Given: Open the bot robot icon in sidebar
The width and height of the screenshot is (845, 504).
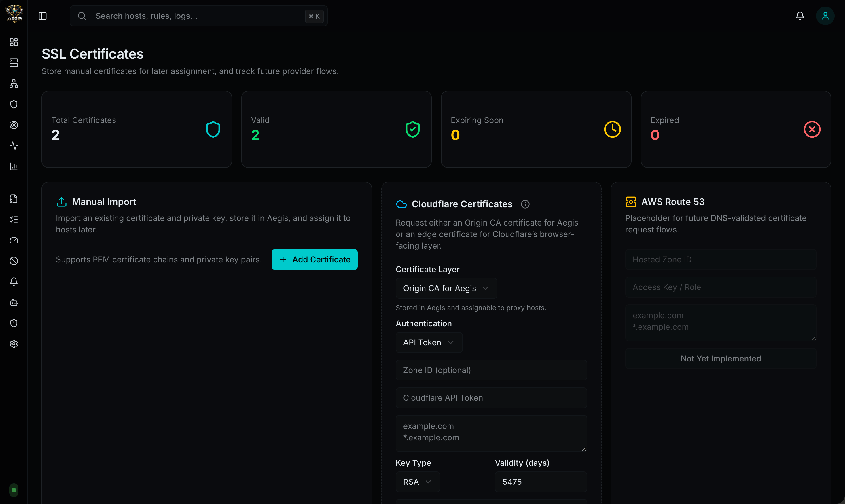Looking at the screenshot, I should [14, 302].
